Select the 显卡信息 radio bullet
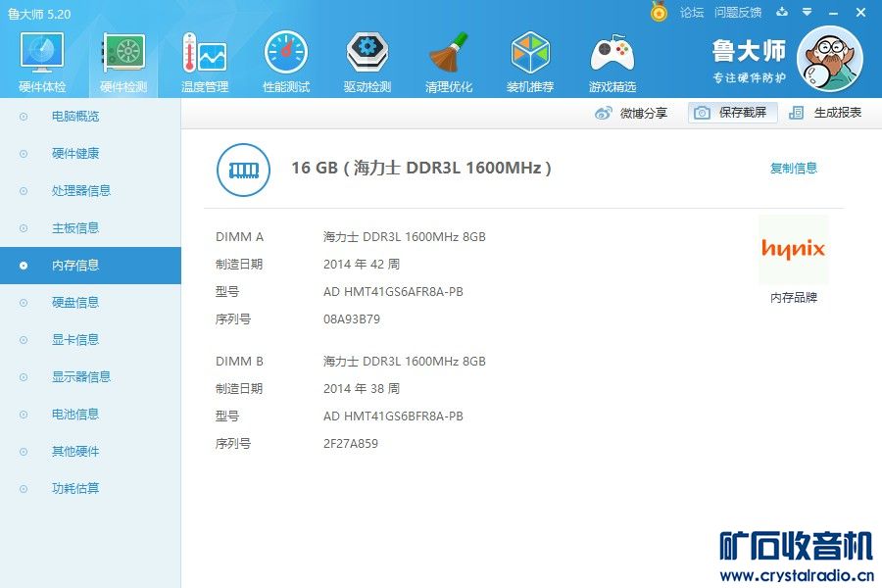The width and height of the screenshot is (882, 588). click(24, 340)
